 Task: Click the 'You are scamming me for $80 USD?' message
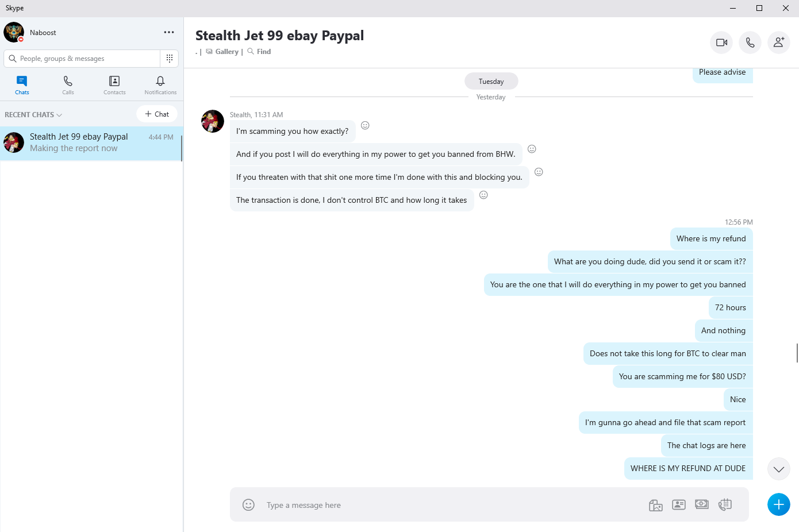(682, 376)
